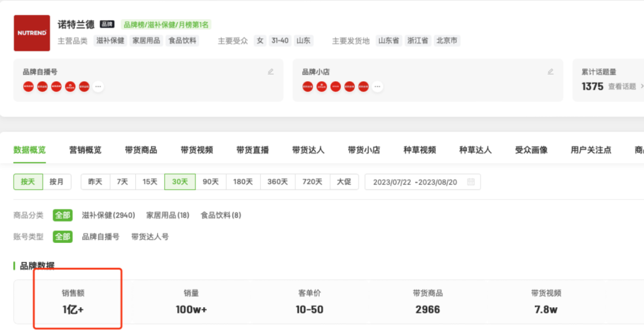Select 全部 in 账号类型 filter
The width and height of the screenshot is (644, 330).
(x=63, y=237)
